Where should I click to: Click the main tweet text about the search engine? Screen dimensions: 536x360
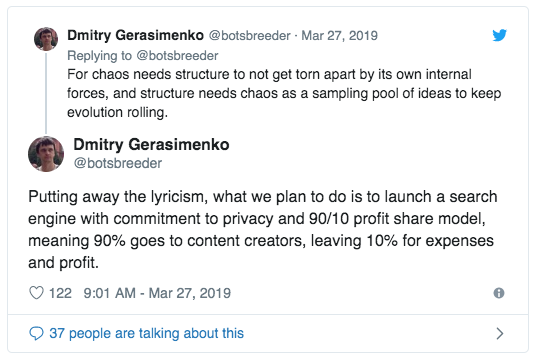(x=263, y=230)
